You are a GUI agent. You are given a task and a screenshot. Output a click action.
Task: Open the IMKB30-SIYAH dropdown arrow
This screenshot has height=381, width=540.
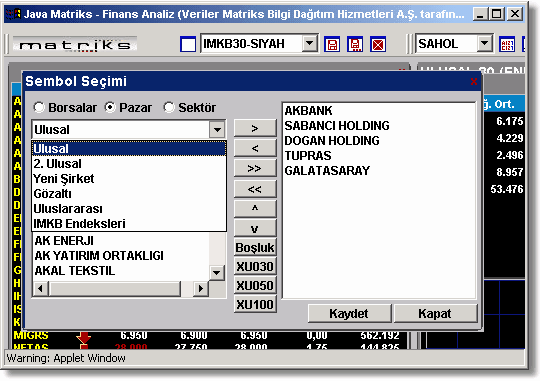click(x=309, y=44)
